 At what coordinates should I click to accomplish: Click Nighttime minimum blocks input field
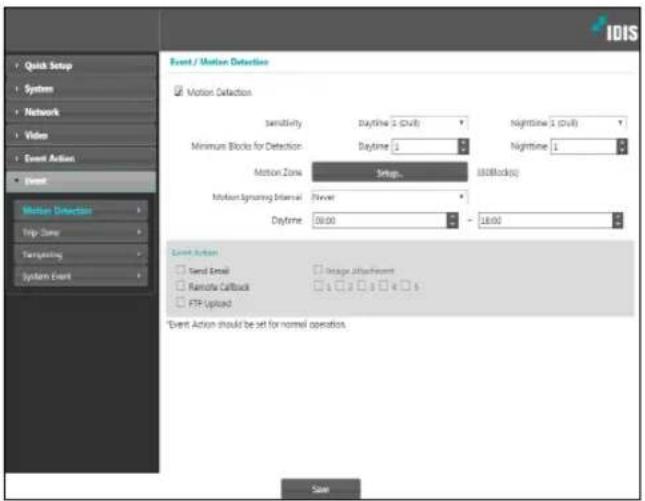[584, 146]
